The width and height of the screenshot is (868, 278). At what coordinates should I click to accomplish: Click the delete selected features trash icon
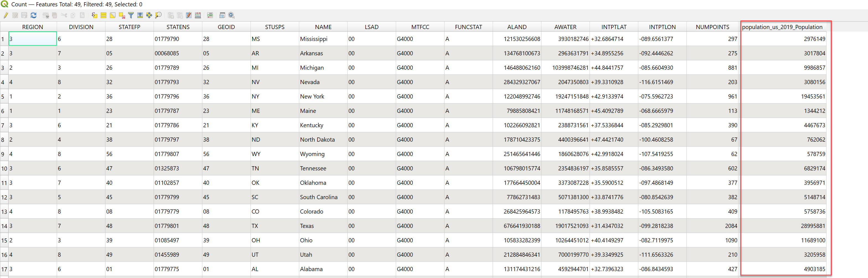[55, 15]
